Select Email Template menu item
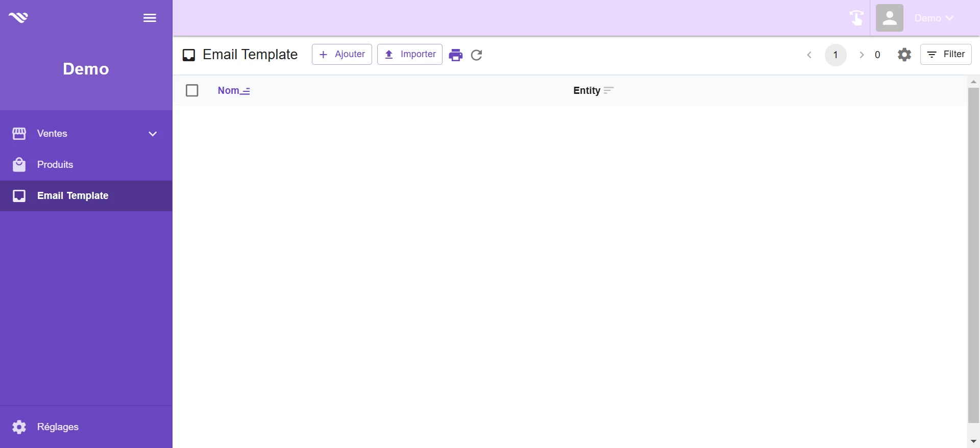 (x=86, y=196)
